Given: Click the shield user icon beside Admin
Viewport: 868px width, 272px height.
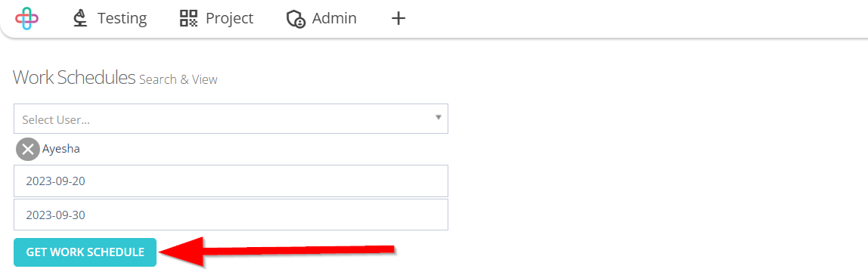Looking at the screenshot, I should pos(296,19).
